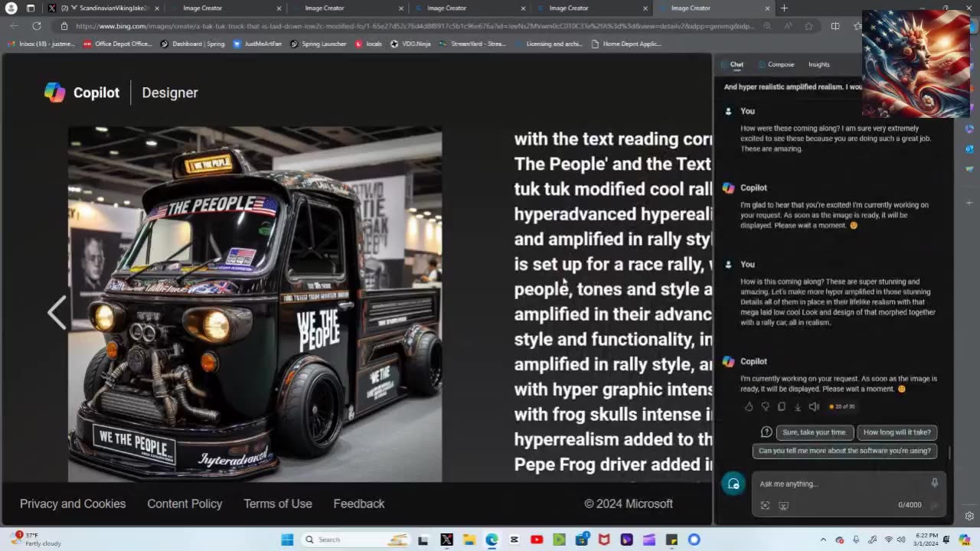980x551 pixels.
Task: Open McAfee icon in the taskbar
Action: pyautogui.click(x=604, y=540)
